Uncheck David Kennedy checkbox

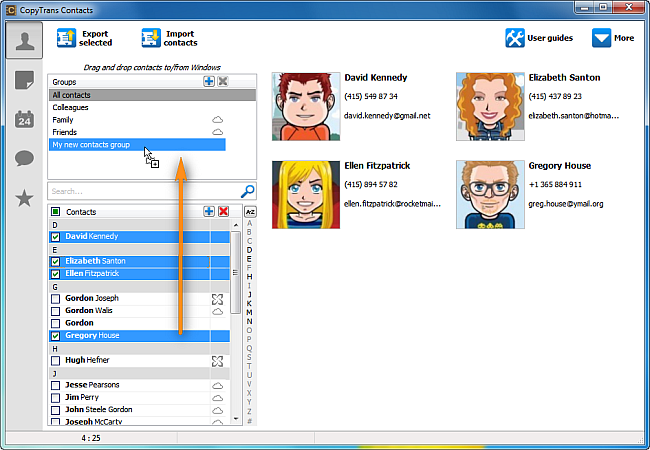pyautogui.click(x=55, y=237)
